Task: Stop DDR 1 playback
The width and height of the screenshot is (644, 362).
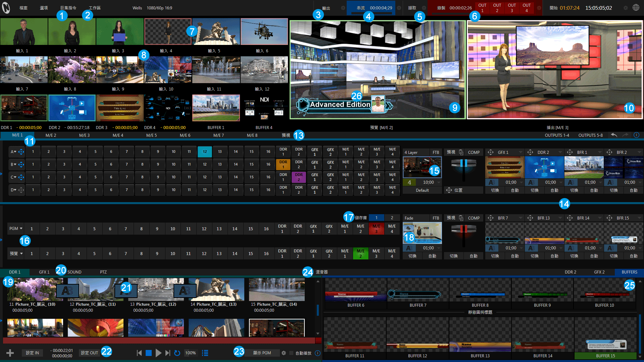Action: point(149,353)
